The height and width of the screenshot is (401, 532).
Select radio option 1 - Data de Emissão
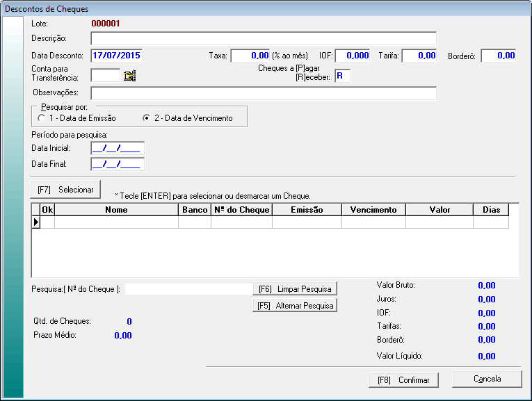tap(42, 118)
